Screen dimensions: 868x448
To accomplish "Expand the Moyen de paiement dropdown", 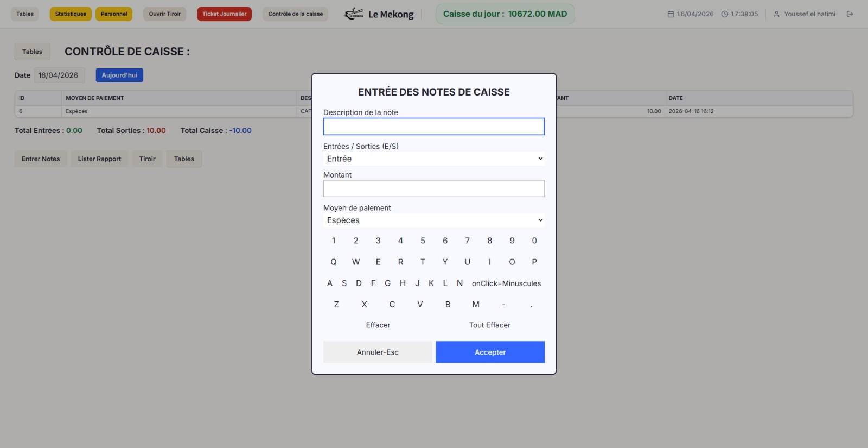I will [x=434, y=220].
